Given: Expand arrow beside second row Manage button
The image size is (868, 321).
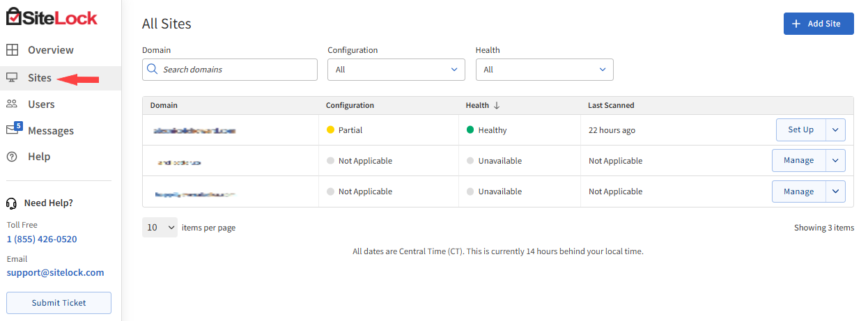Looking at the screenshot, I should (x=836, y=161).
